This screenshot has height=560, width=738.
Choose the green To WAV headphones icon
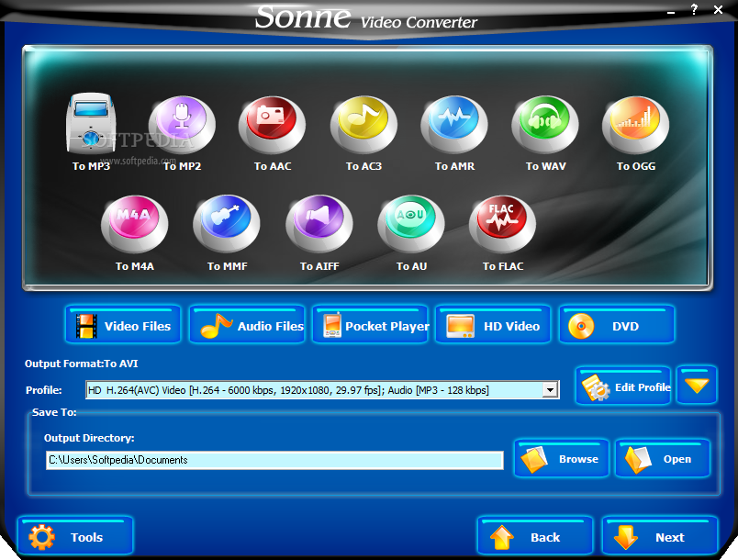click(545, 125)
